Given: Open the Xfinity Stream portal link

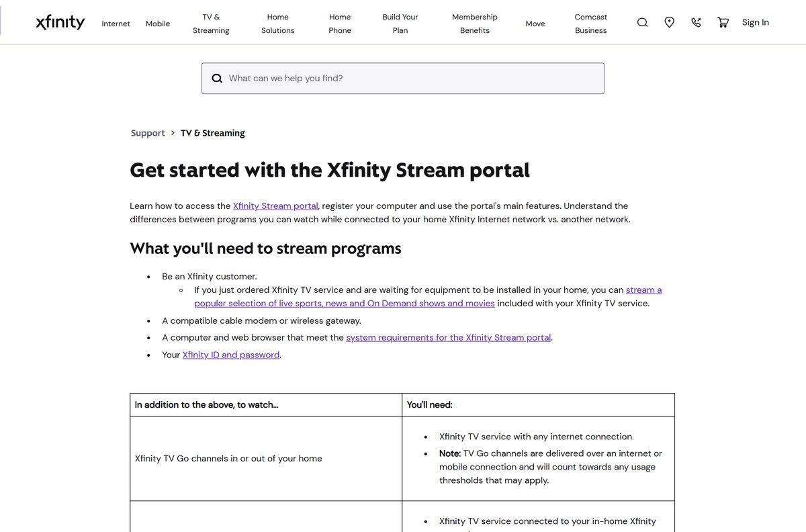Looking at the screenshot, I should click(275, 206).
